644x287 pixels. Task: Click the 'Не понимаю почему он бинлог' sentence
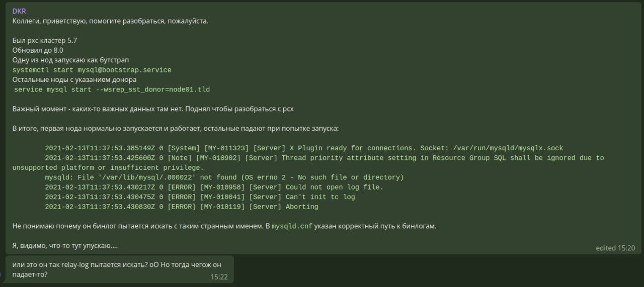[x=224, y=226]
